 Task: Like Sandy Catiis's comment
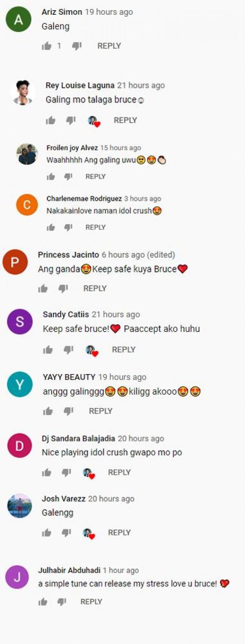pyautogui.click(x=48, y=350)
